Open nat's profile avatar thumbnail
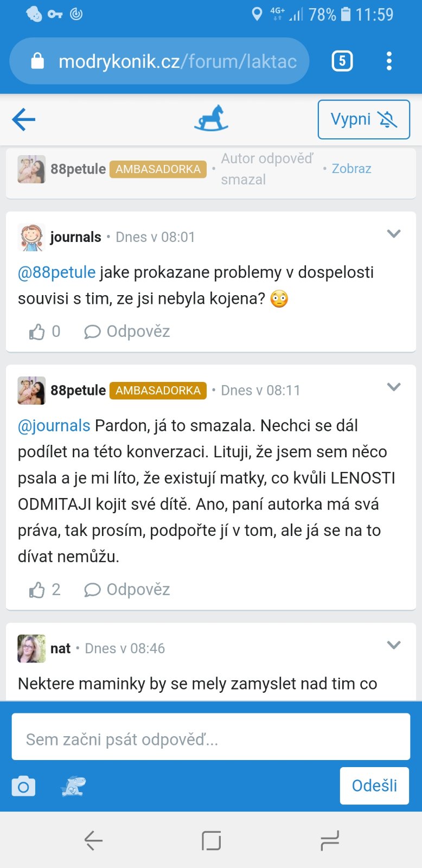 tap(31, 648)
